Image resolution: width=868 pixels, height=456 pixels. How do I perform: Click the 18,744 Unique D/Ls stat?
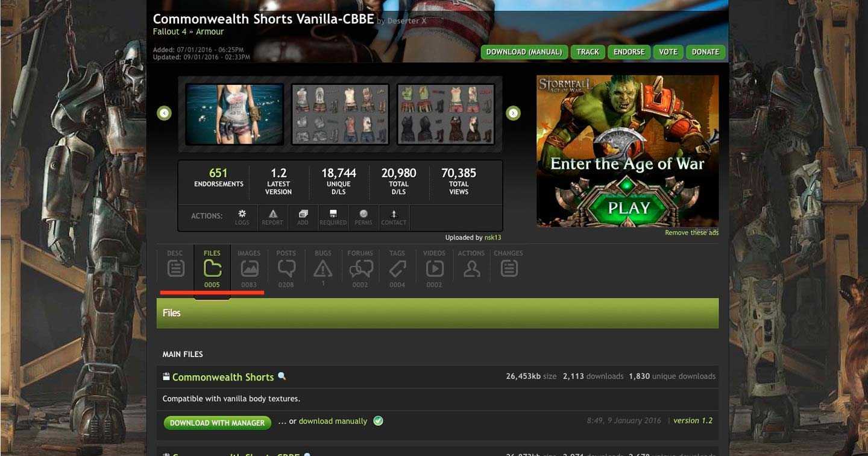[339, 182]
